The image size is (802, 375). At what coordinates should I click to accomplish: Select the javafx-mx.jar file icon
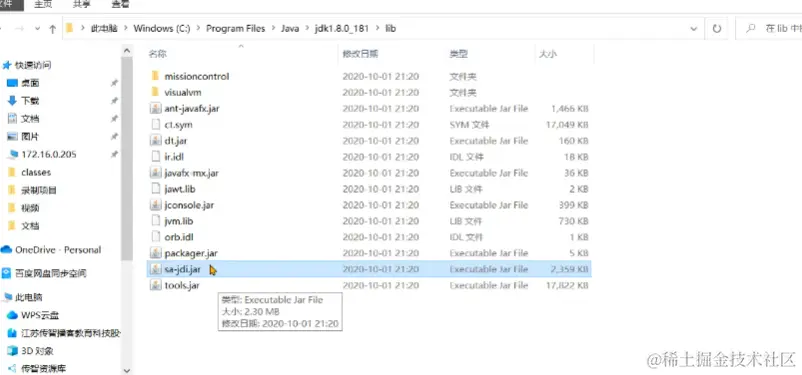click(155, 173)
